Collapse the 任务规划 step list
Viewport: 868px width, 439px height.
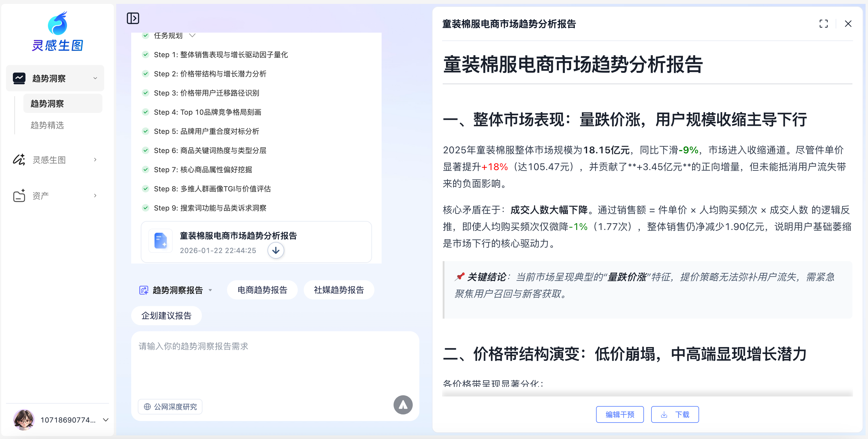tap(192, 35)
